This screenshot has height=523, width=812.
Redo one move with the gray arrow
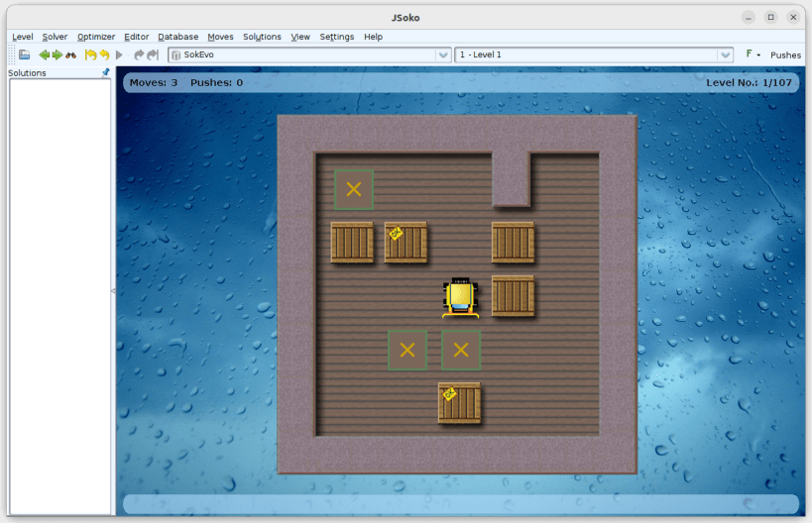[138, 54]
